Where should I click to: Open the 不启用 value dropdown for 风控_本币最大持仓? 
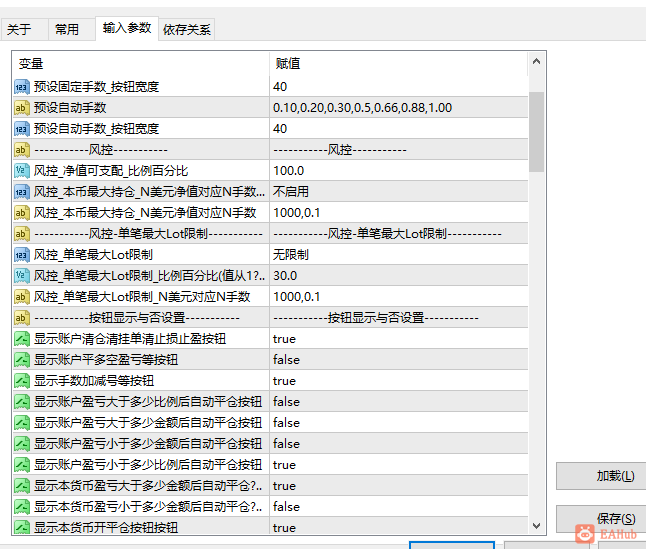tap(398, 192)
